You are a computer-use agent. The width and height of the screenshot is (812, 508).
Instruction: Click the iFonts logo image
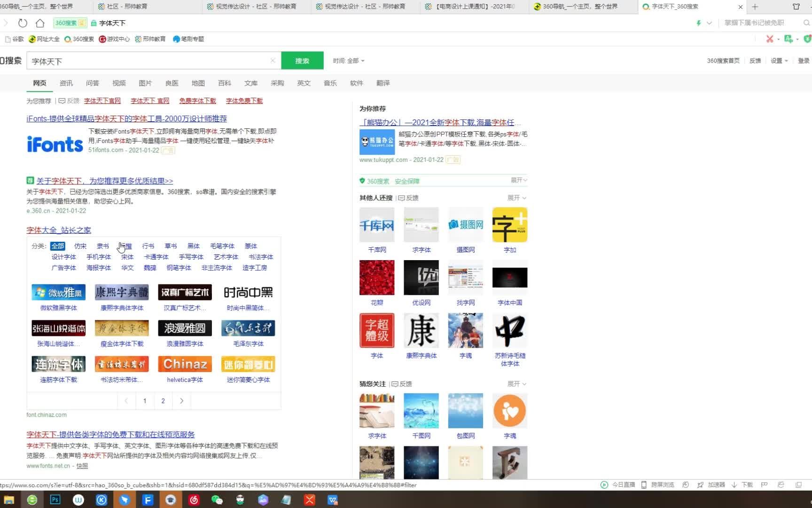[x=55, y=144]
